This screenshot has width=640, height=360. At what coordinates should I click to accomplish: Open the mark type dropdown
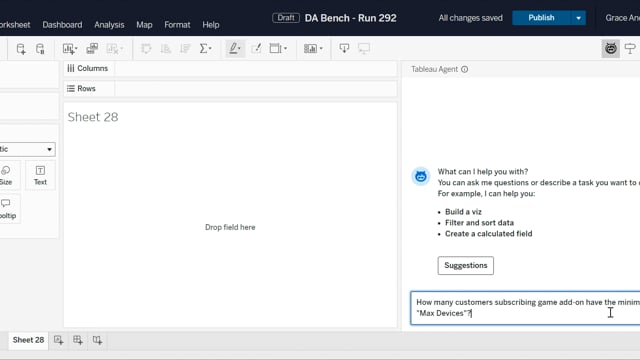(x=27, y=149)
